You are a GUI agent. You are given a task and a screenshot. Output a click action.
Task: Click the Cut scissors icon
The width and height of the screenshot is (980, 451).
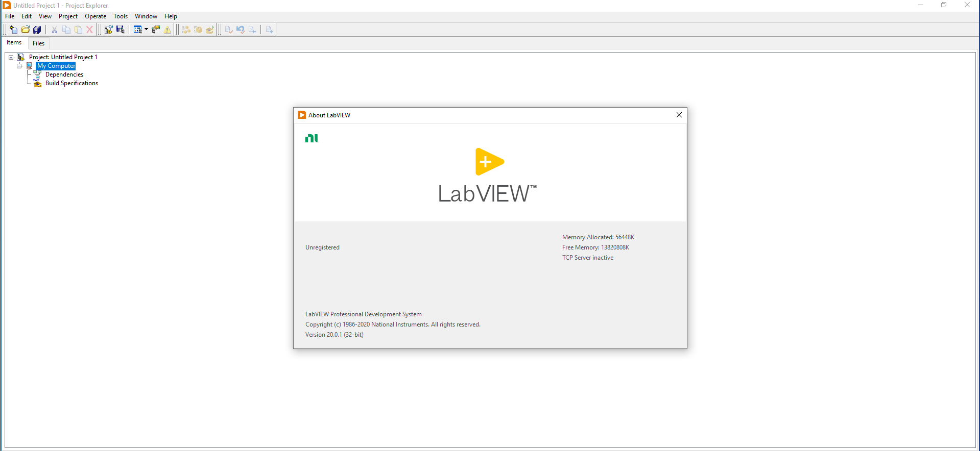[54, 30]
